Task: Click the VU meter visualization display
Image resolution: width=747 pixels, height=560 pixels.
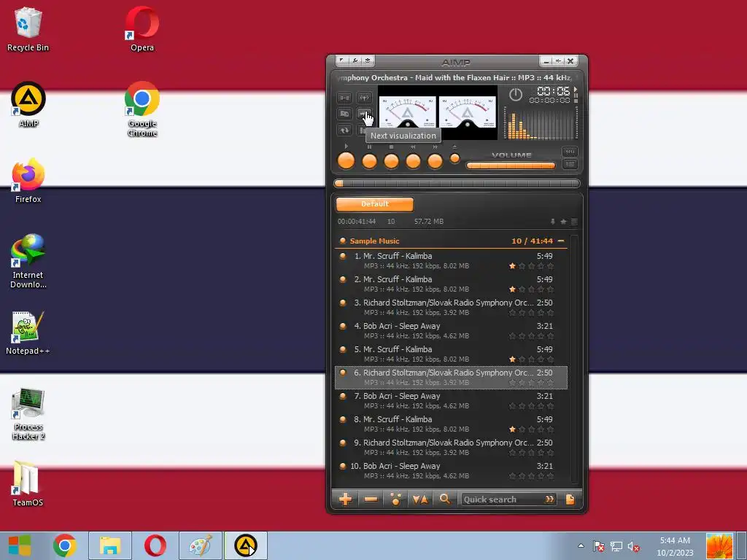Action: (438, 112)
